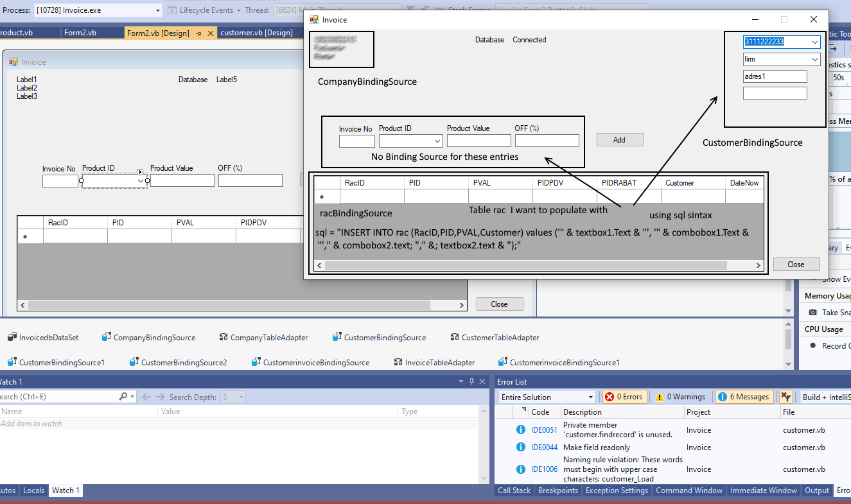Switch to the Locals tab
851x504 pixels.
tap(34, 491)
